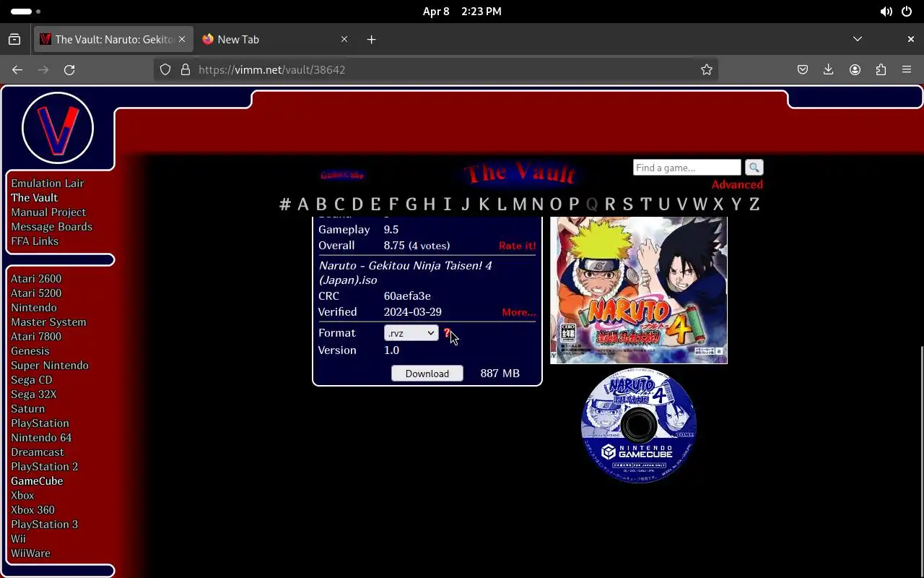The height and width of the screenshot is (578, 924).
Task: Click the red format help question mark
Action: [x=447, y=333]
